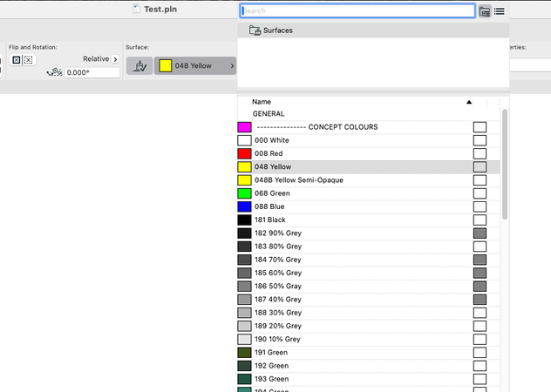Select the CONCEPT COLOURS separator row
The height and width of the screenshot is (392, 551).
coord(369,127)
